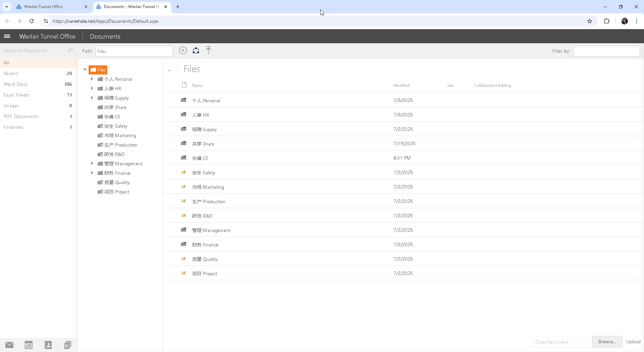Click the upload arrow toolbar icon
The height and width of the screenshot is (352, 644).
coord(208,51)
